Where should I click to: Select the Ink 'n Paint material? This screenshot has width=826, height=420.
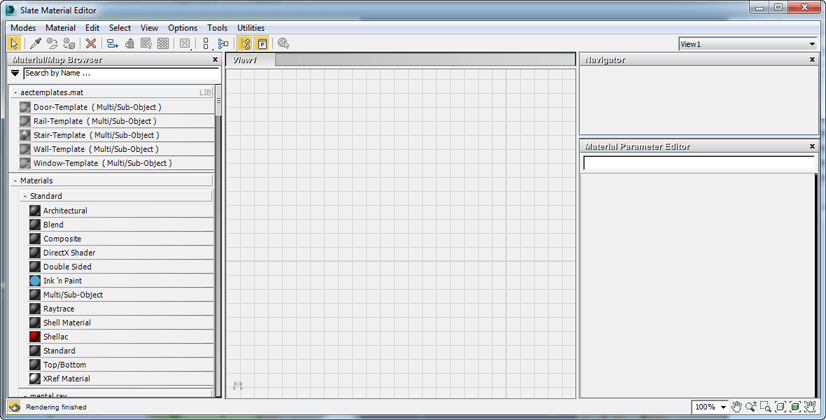pyautogui.click(x=121, y=280)
